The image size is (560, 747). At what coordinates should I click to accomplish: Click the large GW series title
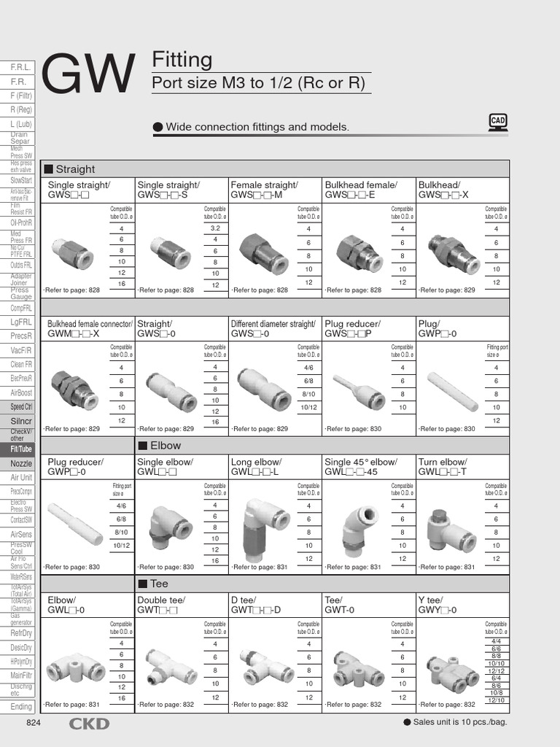coord(88,74)
